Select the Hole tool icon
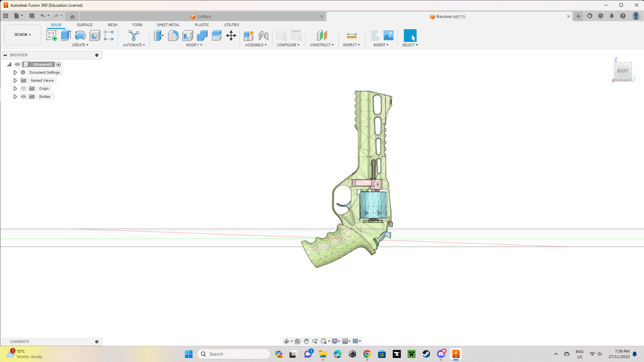Image resolution: width=644 pixels, height=362 pixels. click(95, 36)
